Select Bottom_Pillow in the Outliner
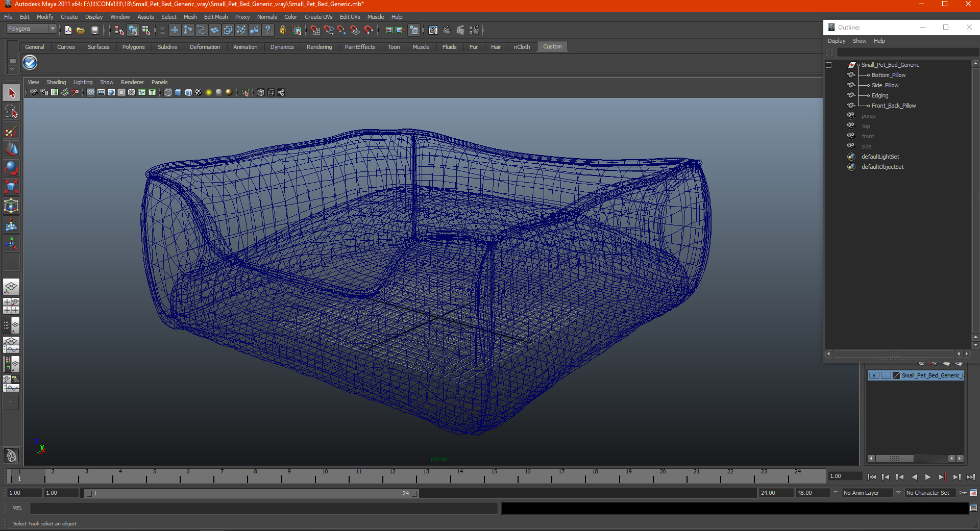This screenshot has width=980, height=531. pos(889,75)
